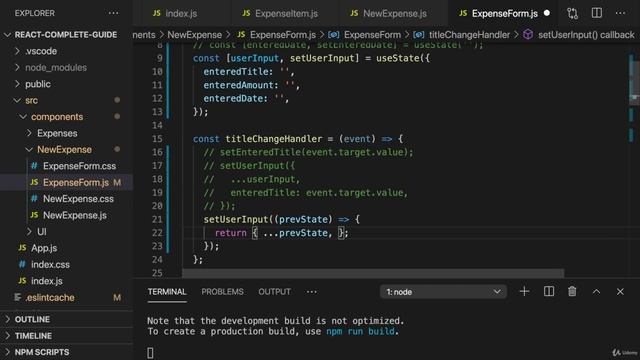Open Explorer more actions ellipsis menu

click(x=113, y=13)
